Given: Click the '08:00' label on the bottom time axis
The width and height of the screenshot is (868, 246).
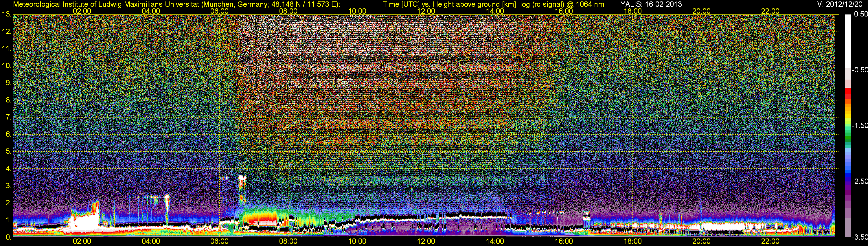Looking at the screenshot, I should click(288, 241).
